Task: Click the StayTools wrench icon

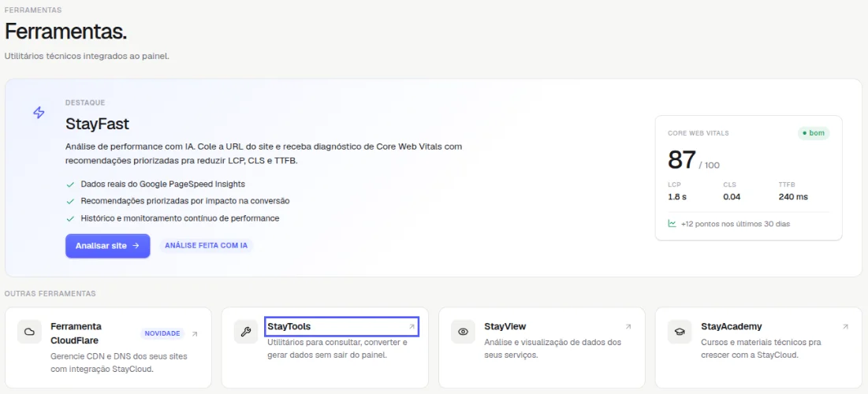Action: tap(246, 332)
